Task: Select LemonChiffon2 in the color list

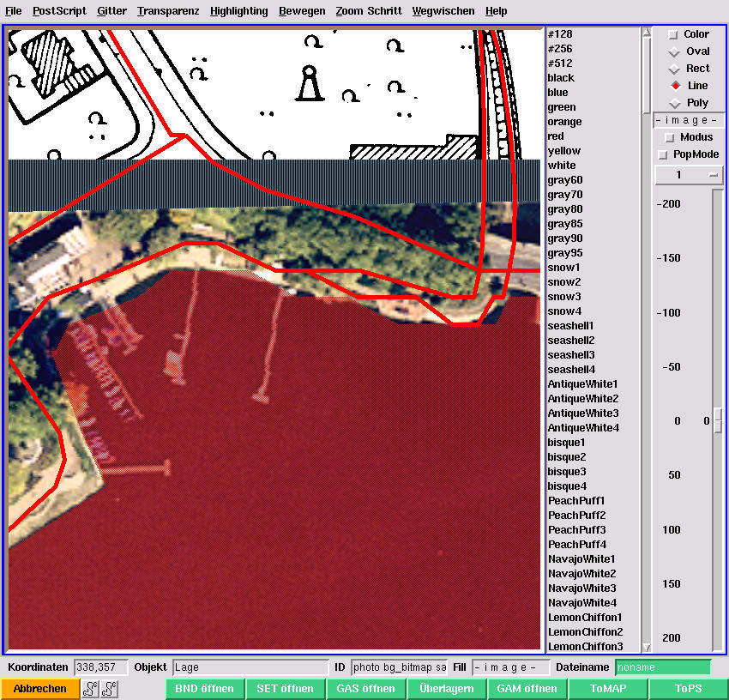Action: [585, 631]
